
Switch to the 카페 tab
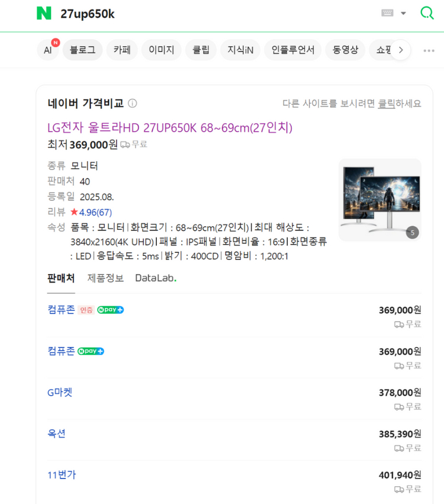click(122, 50)
